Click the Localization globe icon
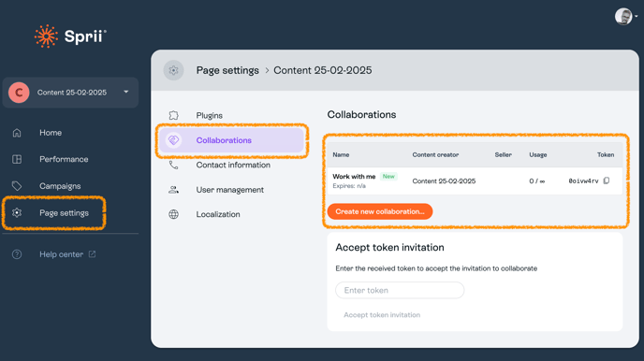644x361 pixels. pyautogui.click(x=174, y=214)
